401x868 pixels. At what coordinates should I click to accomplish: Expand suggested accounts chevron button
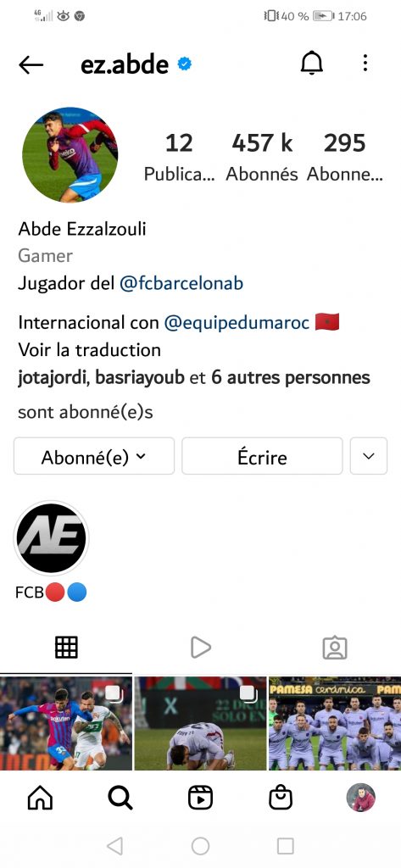tap(368, 456)
